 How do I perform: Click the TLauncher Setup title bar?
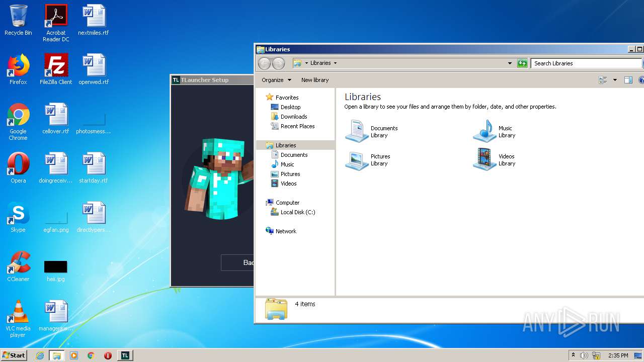pyautogui.click(x=212, y=80)
